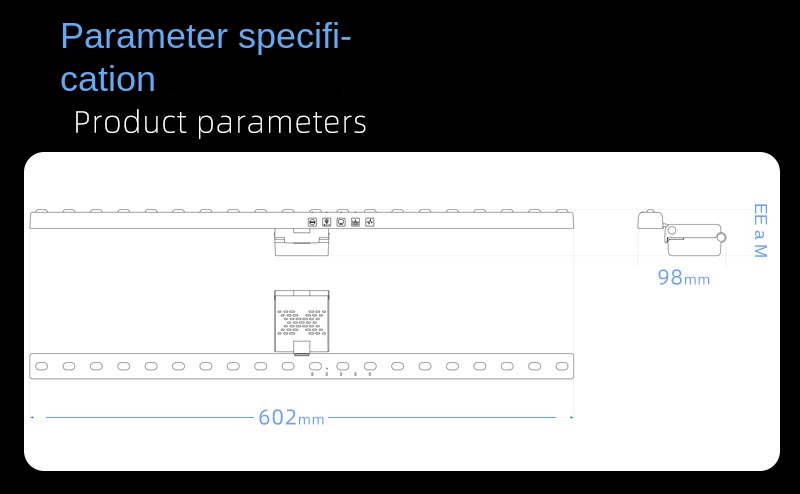The height and width of the screenshot is (494, 800).
Task: Click the 602mm width dimension label
Action: coord(291,418)
